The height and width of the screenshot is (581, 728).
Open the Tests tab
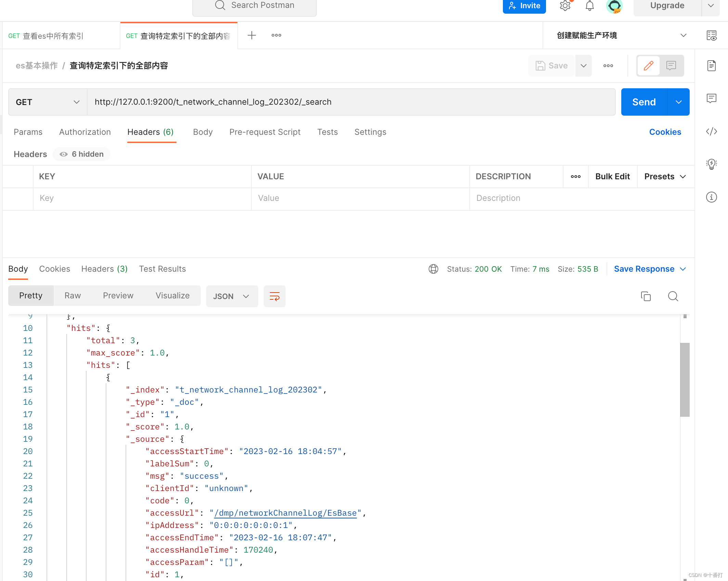327,132
